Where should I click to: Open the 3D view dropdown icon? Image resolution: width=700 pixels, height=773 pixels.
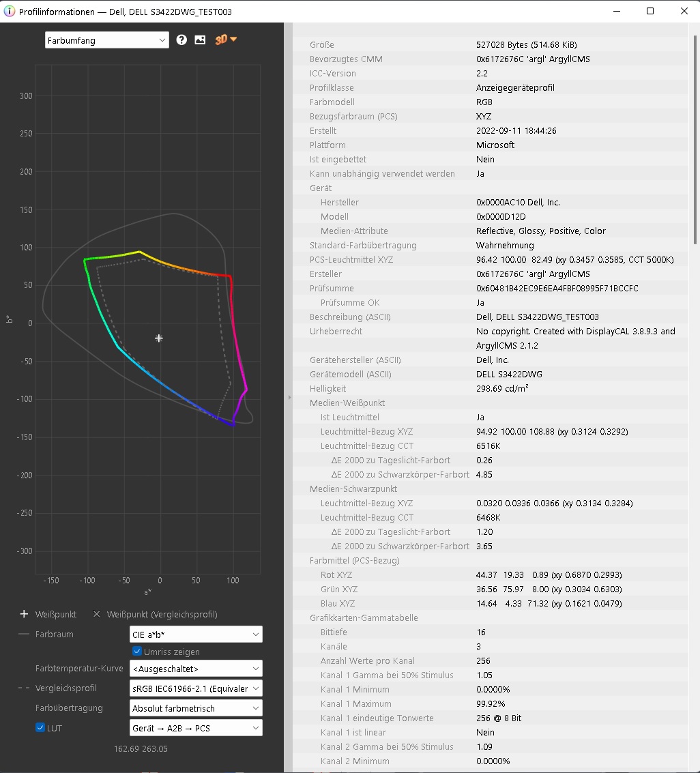226,40
